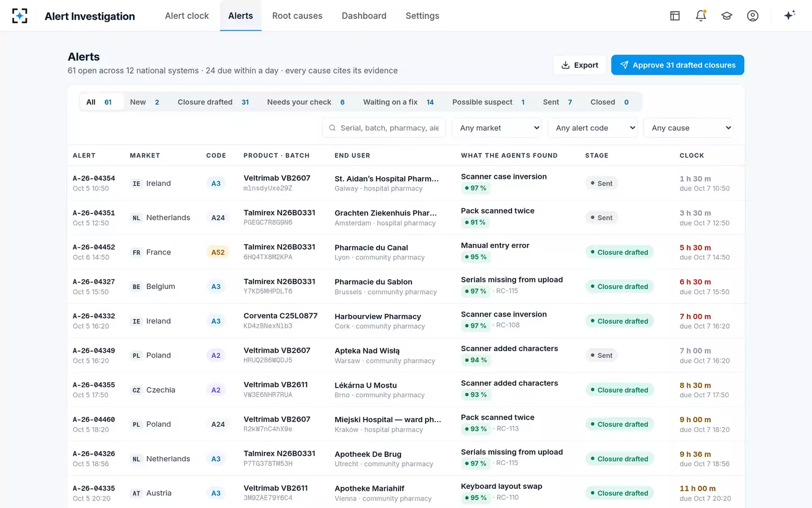Click the Sent stage pill for Apteka Nad Wisłą
Image resolution: width=812 pixels, height=508 pixels.
click(x=601, y=356)
